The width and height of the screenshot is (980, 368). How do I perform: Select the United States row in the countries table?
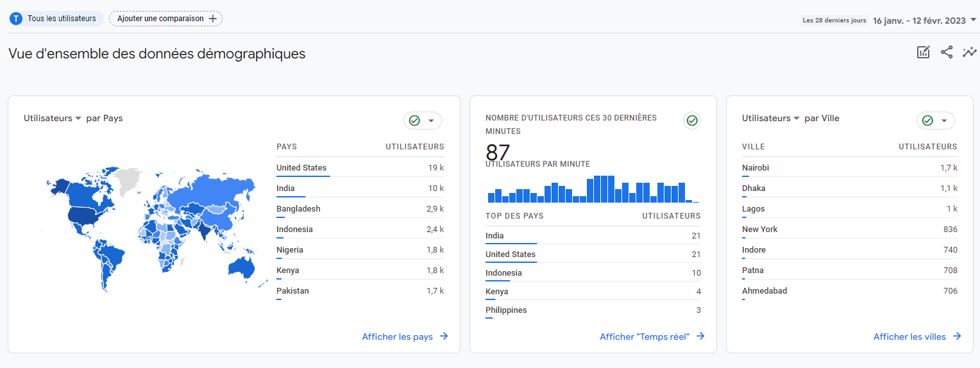359,168
